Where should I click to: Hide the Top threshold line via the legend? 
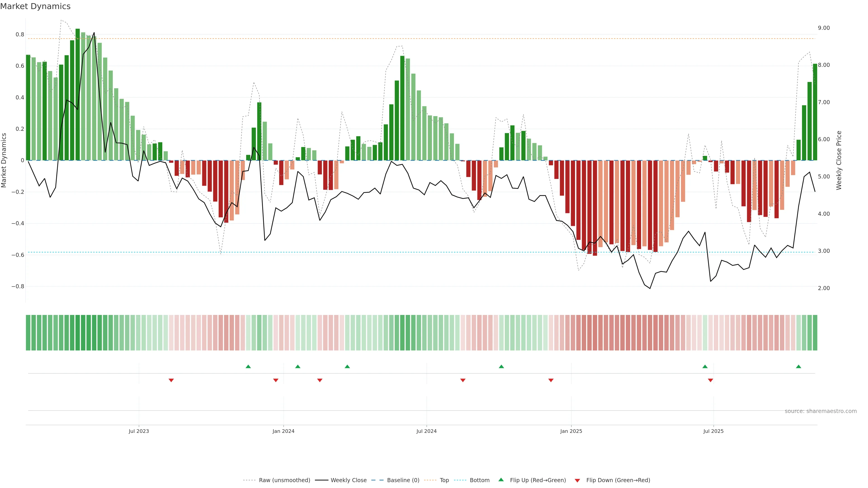[444, 480]
